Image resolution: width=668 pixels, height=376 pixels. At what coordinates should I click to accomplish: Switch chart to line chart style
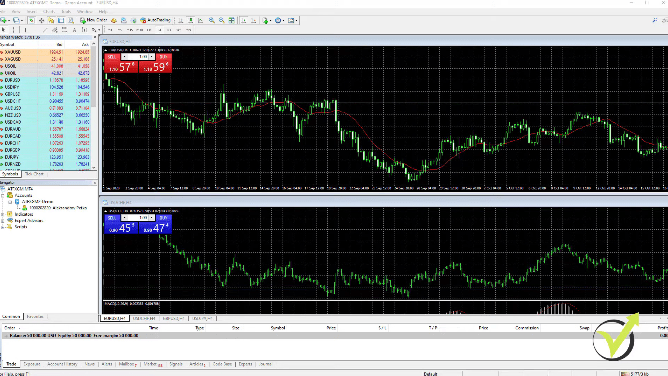click(x=200, y=20)
